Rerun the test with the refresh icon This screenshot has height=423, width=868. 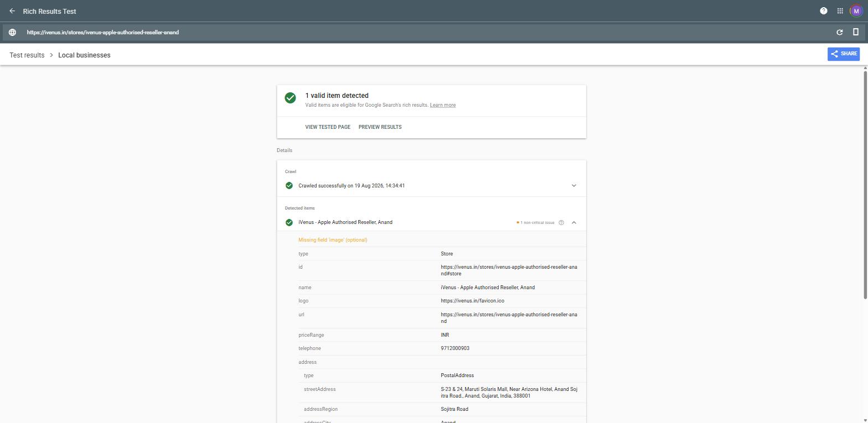[x=840, y=32]
